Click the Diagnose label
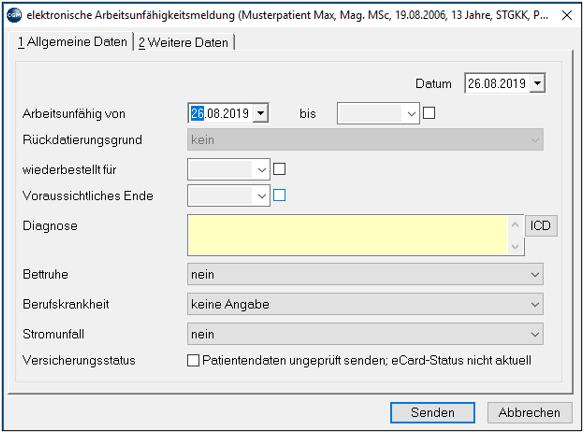 point(50,226)
